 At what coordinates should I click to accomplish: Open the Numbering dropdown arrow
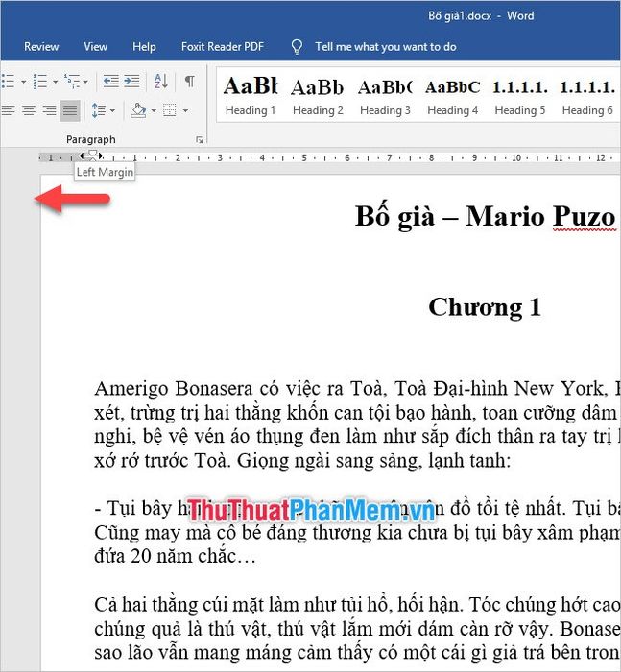(56, 82)
